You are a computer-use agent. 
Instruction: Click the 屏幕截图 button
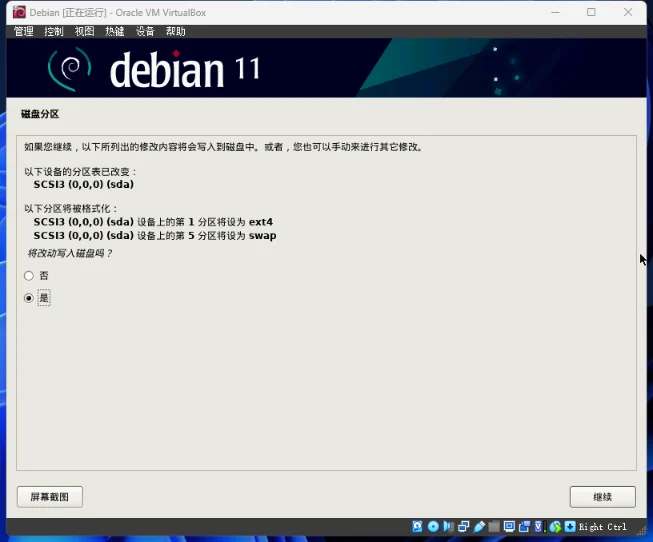pos(50,497)
